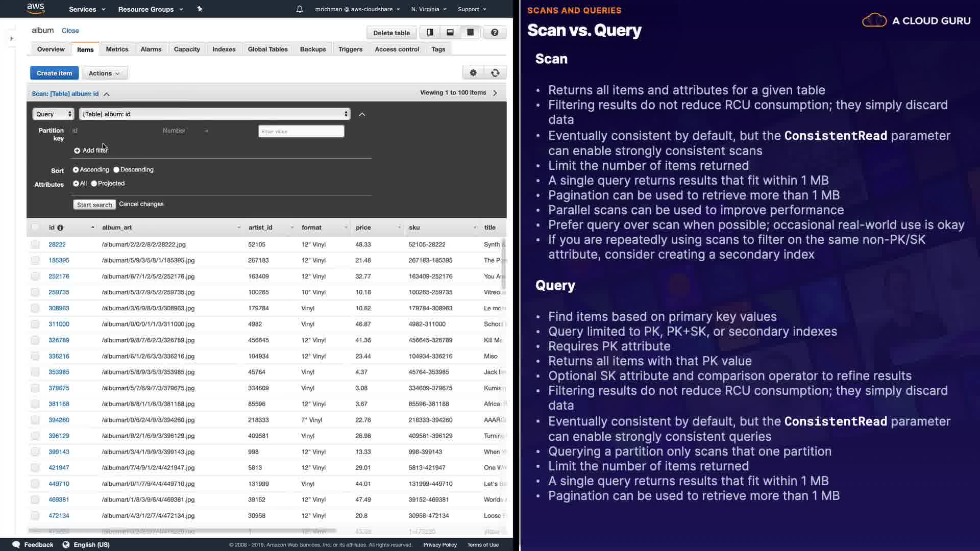This screenshot has width=980, height=551.
Task: Click the AWS logo home icon
Action: (x=36, y=9)
